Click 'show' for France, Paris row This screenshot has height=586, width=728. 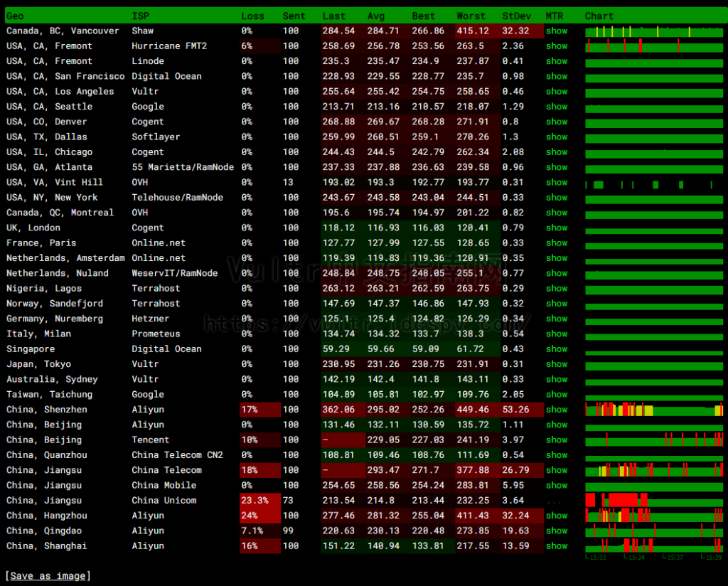click(557, 243)
